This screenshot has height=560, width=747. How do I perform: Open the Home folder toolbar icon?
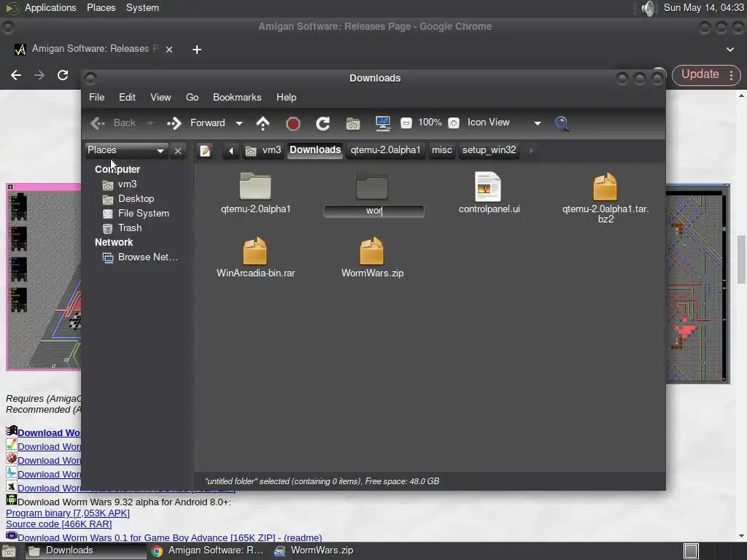[x=353, y=123]
